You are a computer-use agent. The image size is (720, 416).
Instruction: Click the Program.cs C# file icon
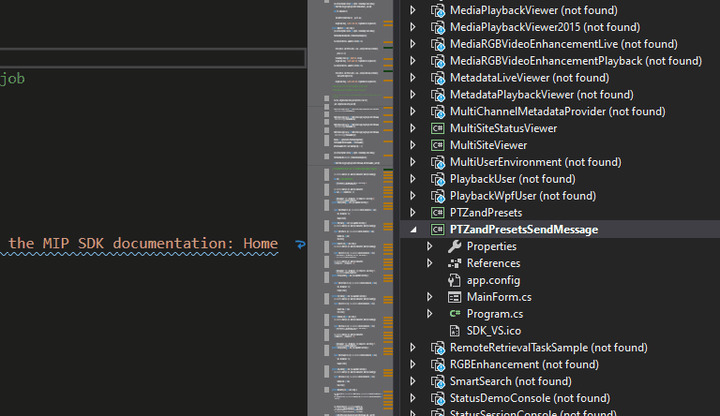pyautogui.click(x=454, y=314)
